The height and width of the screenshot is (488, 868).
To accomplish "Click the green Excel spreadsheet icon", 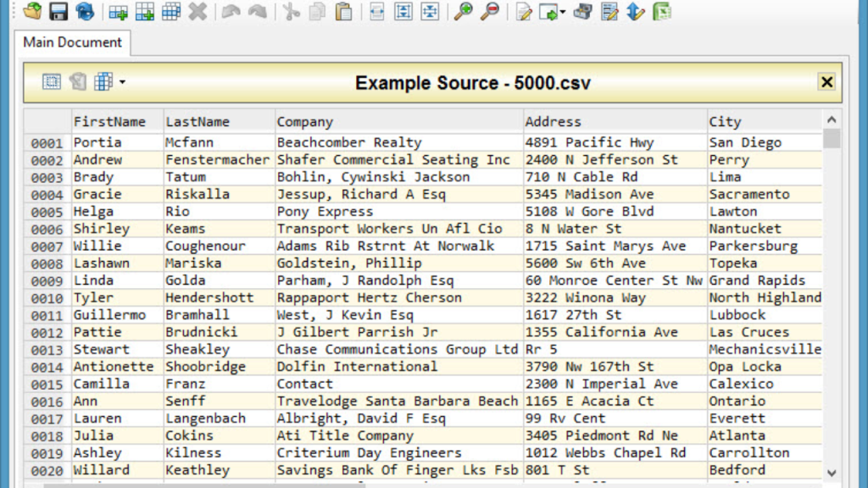I will point(663,12).
